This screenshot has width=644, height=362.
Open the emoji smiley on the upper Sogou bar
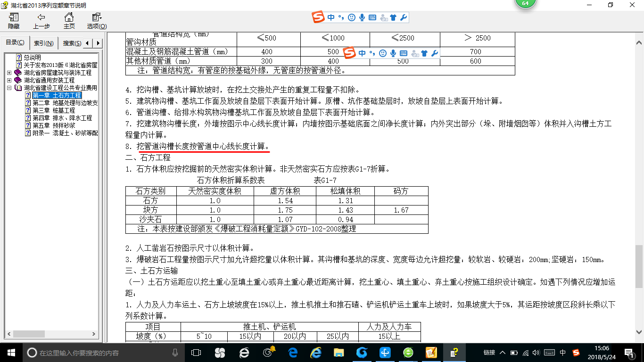[352, 17]
